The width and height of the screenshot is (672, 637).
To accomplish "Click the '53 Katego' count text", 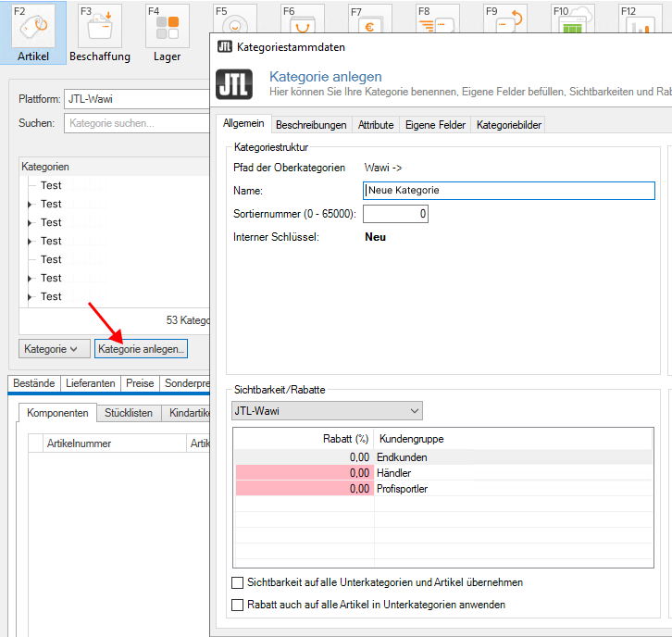I will [188, 320].
